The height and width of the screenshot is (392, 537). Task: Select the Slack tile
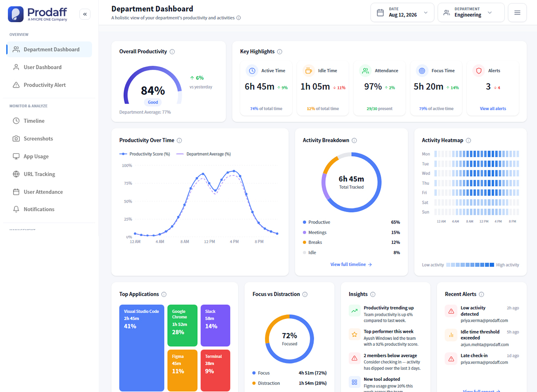tap(215, 326)
